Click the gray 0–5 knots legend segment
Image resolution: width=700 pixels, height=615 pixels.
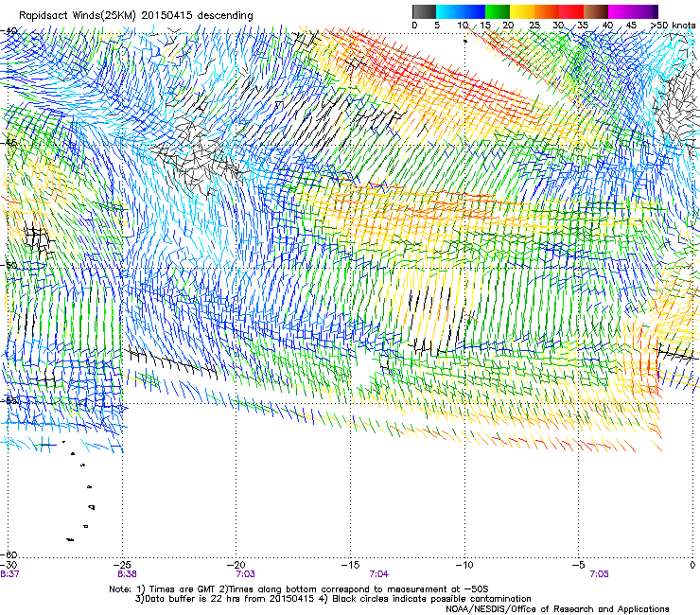424,11
